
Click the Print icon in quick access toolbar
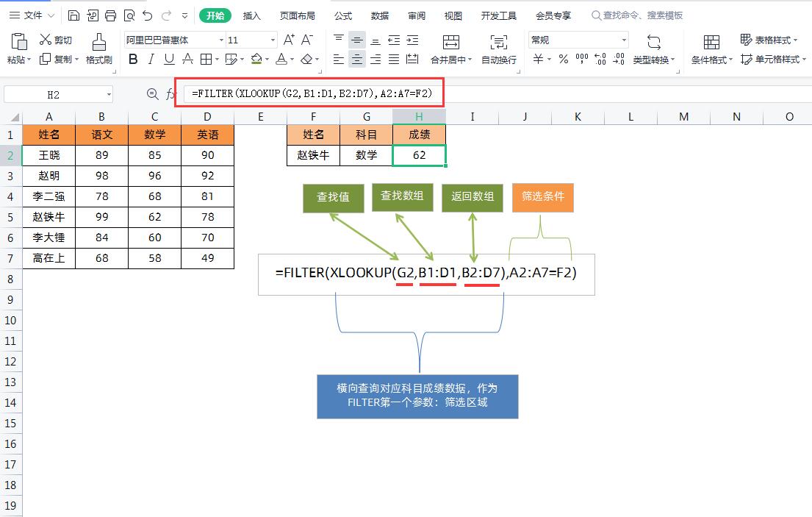(x=111, y=15)
